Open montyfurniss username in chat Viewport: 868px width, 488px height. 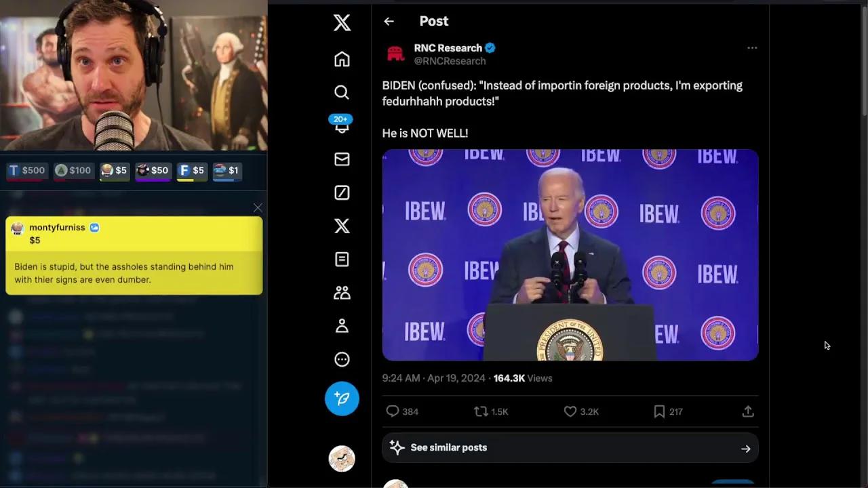[x=57, y=228]
